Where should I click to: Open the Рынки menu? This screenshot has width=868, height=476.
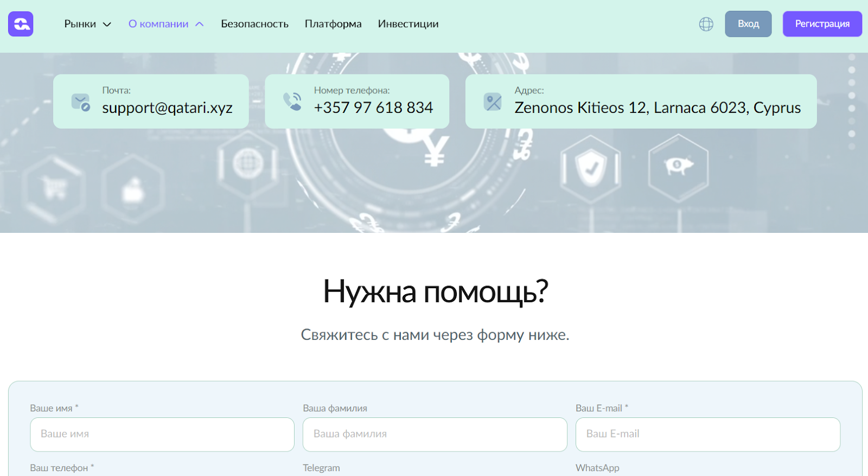pos(80,24)
